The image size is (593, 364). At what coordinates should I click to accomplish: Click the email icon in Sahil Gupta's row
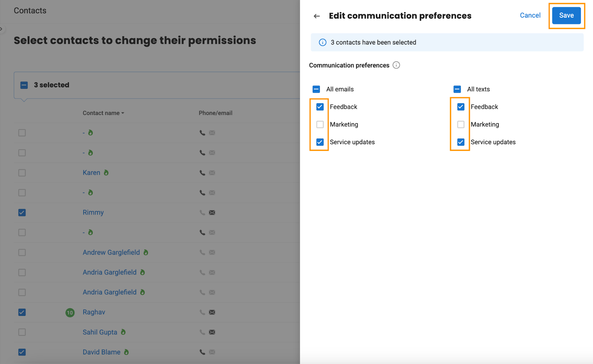[212, 332]
